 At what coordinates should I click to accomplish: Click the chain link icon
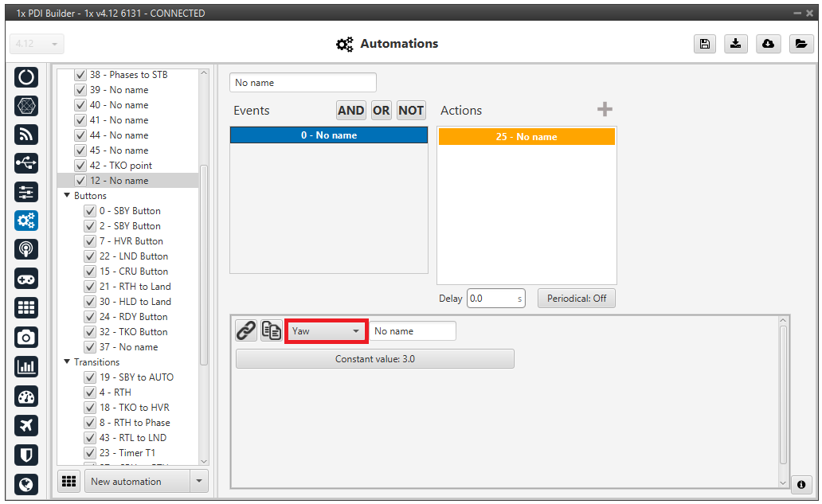246,330
